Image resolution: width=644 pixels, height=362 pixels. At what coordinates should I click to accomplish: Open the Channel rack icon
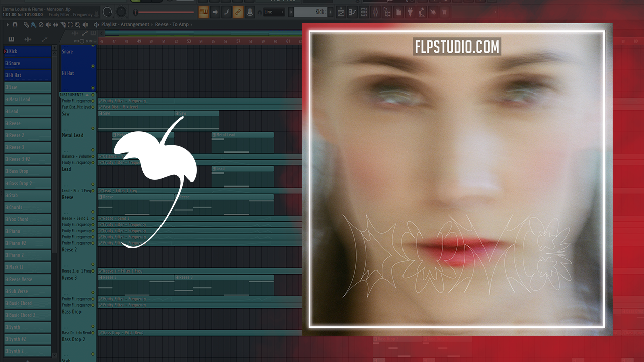(364, 12)
